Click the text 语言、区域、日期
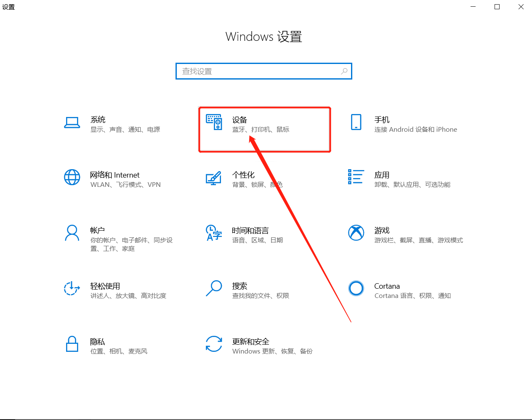This screenshot has width=532, height=420. [258, 240]
